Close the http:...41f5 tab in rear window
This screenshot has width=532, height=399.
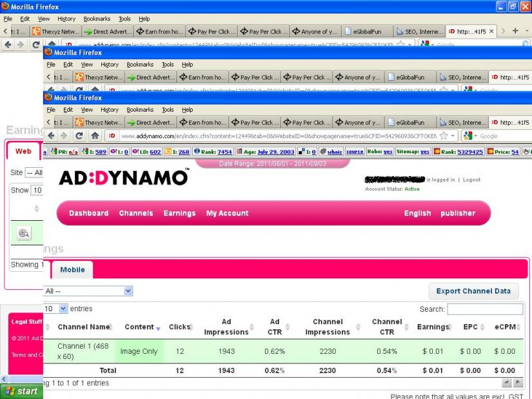491,31
